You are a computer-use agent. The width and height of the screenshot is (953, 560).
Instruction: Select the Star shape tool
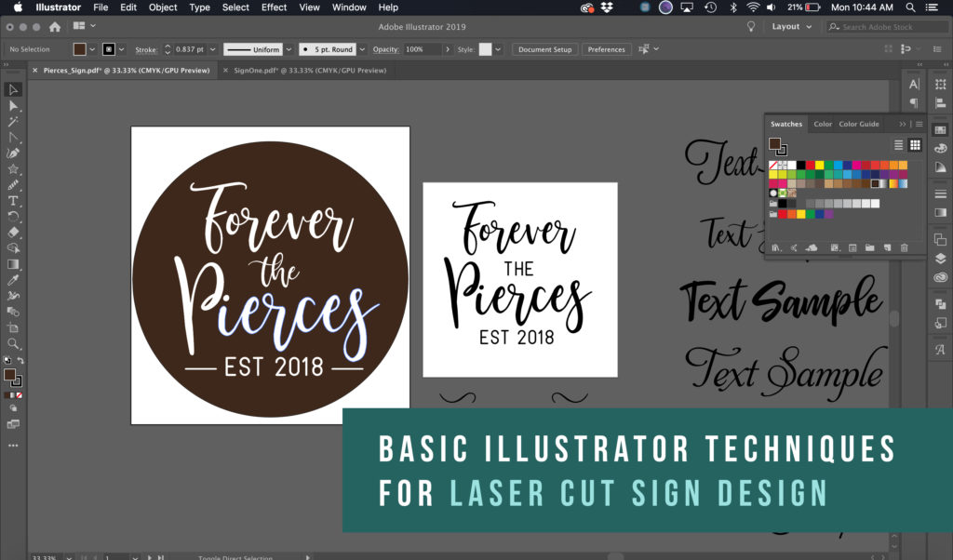[x=13, y=169]
